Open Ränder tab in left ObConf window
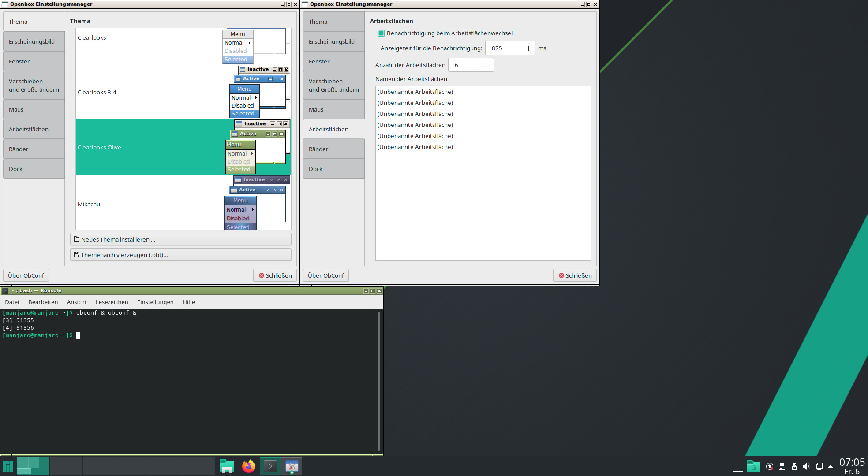868x476 pixels. (x=34, y=149)
